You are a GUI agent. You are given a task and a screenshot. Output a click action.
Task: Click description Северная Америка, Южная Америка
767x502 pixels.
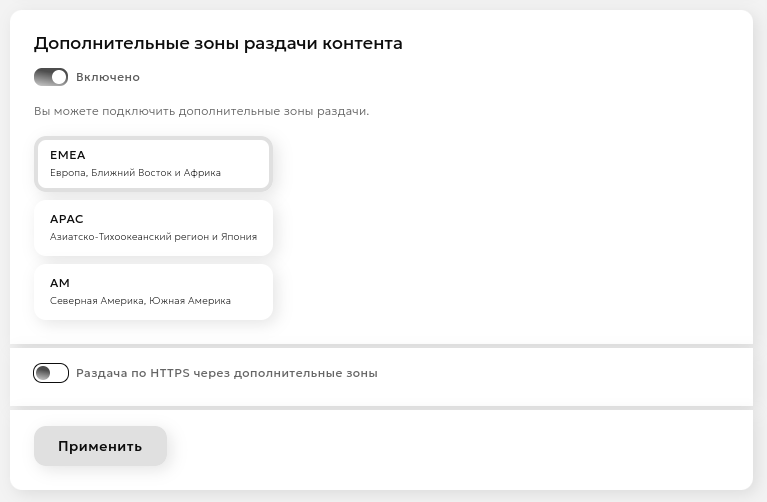pyautogui.click(x=140, y=301)
